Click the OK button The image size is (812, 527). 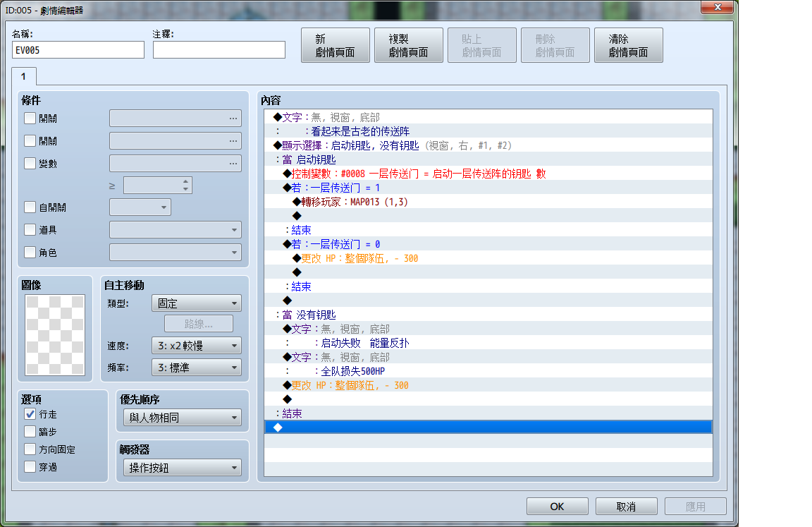(558, 507)
